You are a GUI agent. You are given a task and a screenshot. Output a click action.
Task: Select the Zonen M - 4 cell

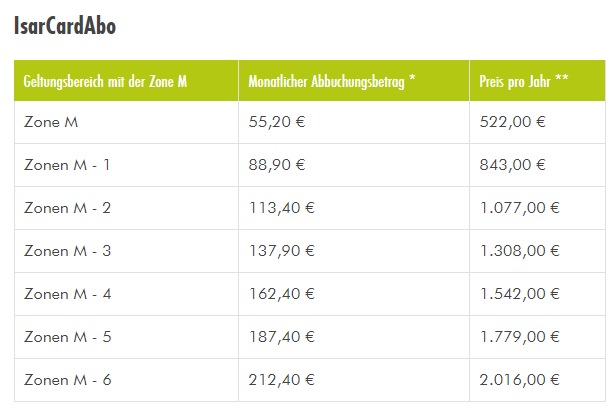pos(67,294)
